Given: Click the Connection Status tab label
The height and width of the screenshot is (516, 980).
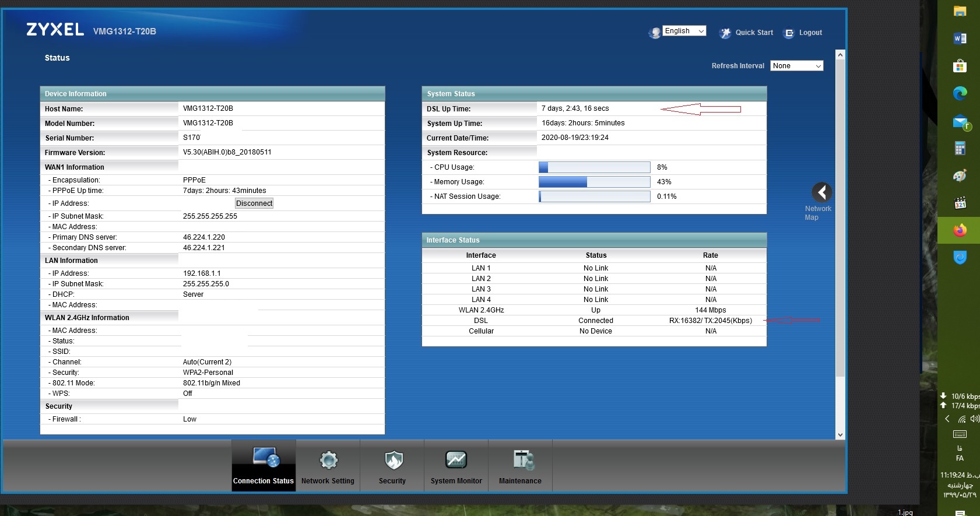Looking at the screenshot, I should (264, 481).
